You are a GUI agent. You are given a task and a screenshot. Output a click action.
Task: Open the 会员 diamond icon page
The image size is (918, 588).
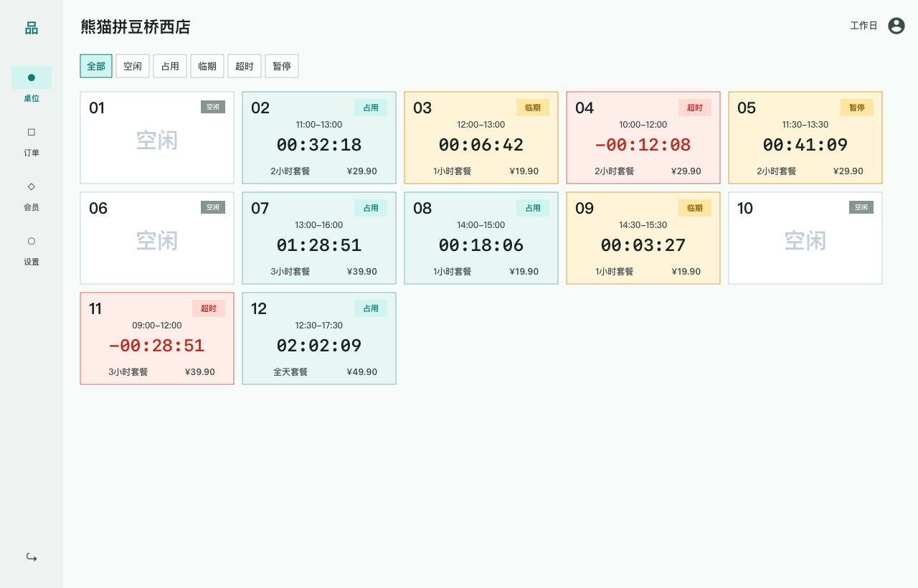(x=32, y=195)
